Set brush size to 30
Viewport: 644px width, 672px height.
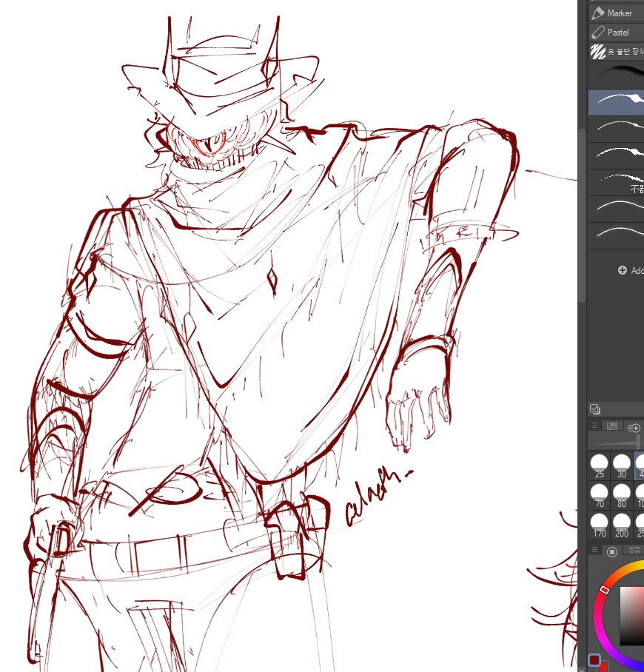click(x=622, y=467)
